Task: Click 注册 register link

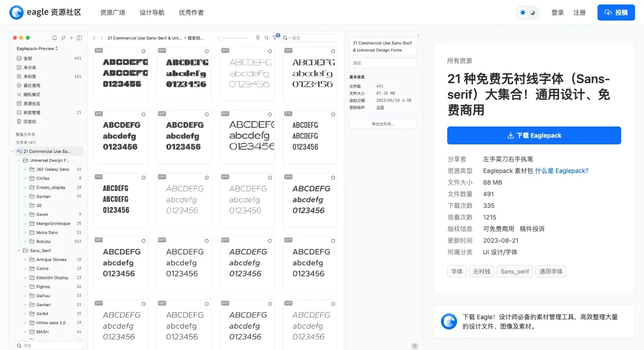Action: 580,13
